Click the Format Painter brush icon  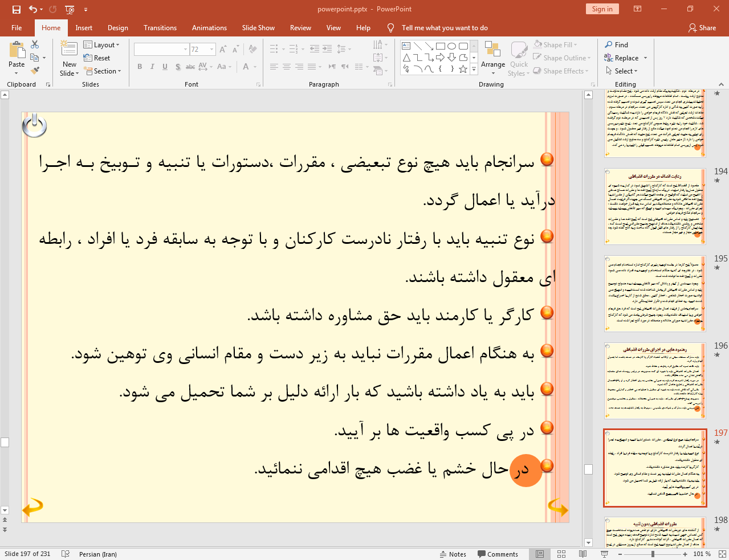point(35,71)
